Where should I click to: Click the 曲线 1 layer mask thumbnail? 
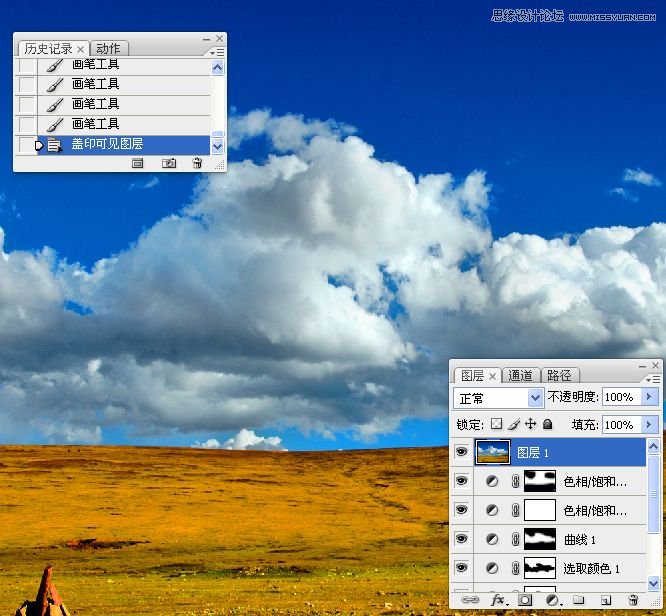[540, 539]
